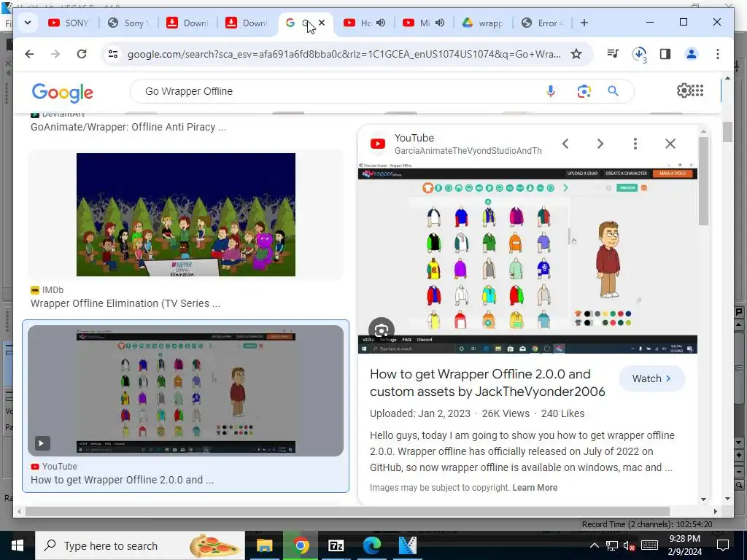Open the GarciaAnimateTheVyondStudioAndTh source link

[x=468, y=150]
